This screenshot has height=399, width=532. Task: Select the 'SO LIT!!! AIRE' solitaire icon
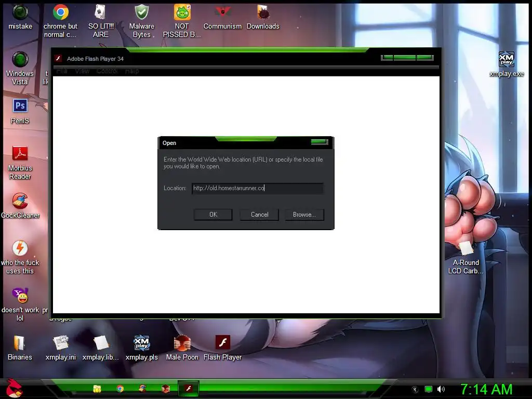[101, 21]
